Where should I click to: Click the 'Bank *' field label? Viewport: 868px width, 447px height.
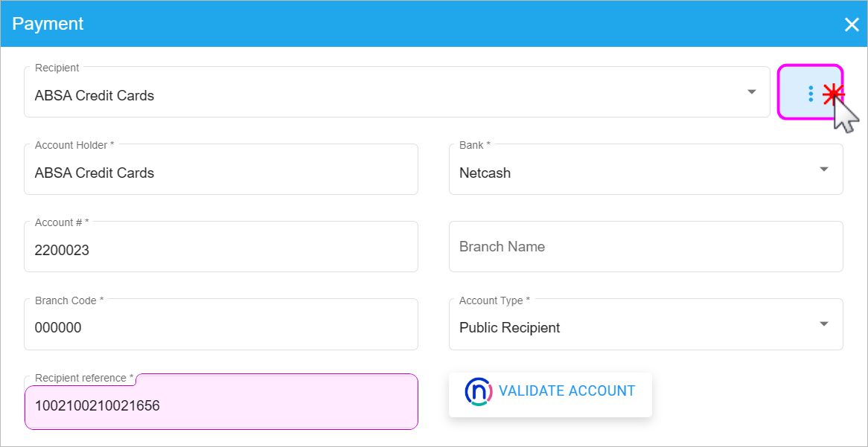pos(475,145)
